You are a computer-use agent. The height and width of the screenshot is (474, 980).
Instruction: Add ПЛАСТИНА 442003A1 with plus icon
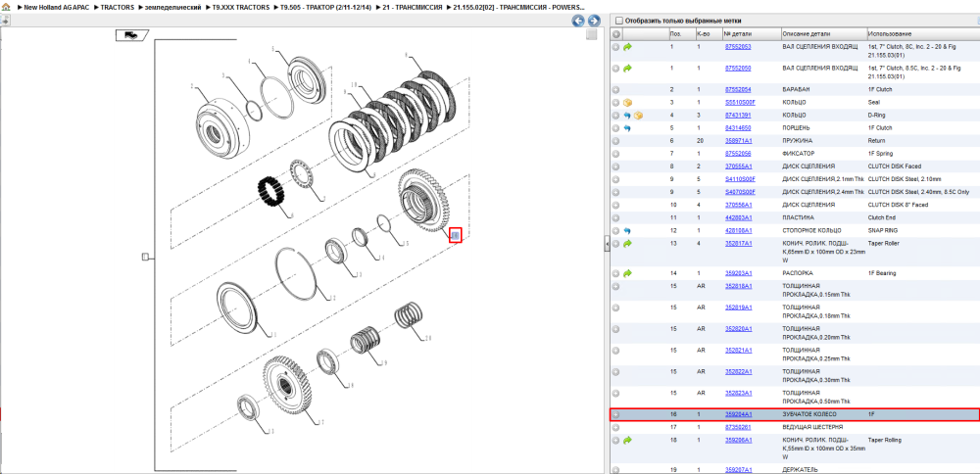[x=616, y=218]
